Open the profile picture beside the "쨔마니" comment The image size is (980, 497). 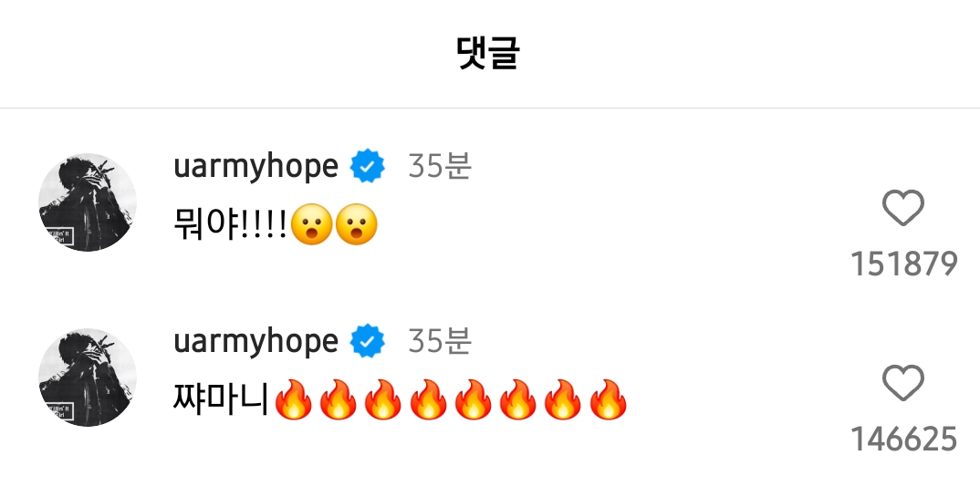tap(88, 378)
